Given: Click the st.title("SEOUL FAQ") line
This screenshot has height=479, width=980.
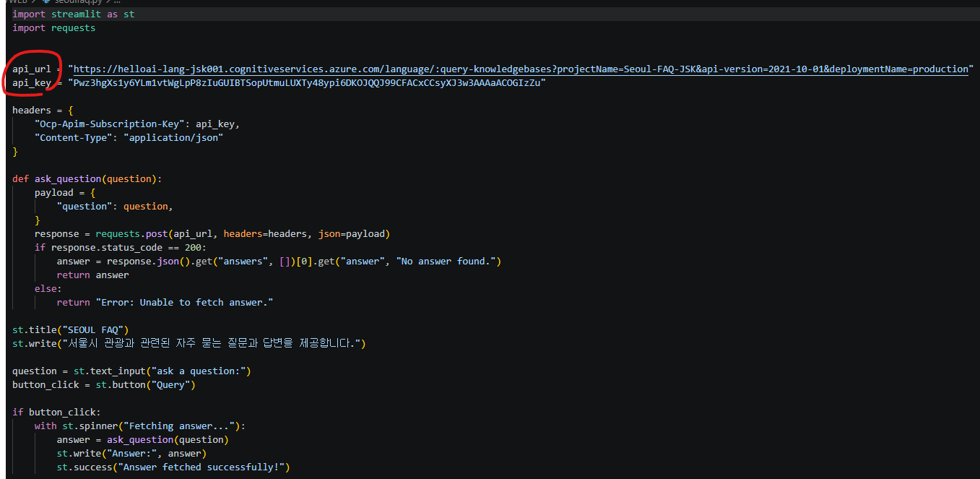Looking at the screenshot, I should 70,330.
